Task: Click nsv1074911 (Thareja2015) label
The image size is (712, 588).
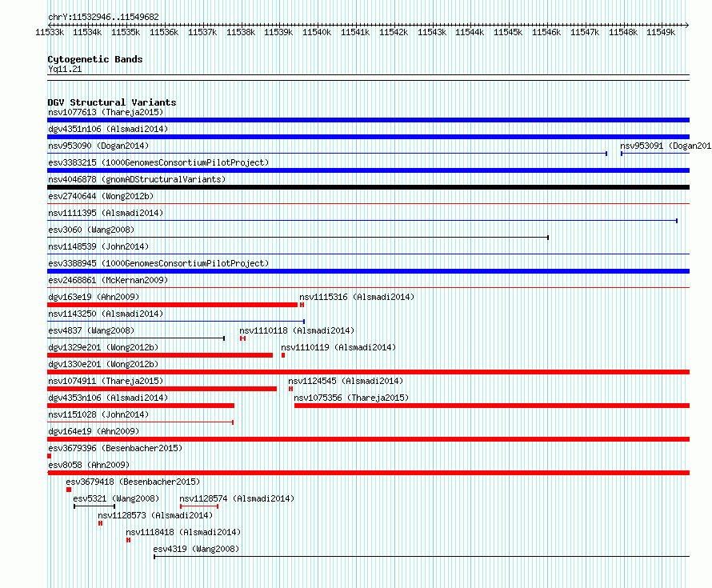Action: pos(106,381)
